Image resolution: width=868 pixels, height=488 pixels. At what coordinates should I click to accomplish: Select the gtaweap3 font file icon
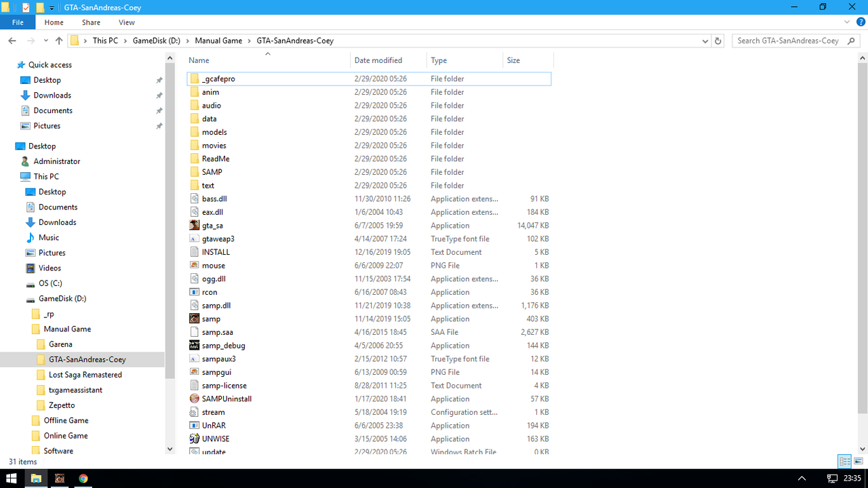pos(194,239)
